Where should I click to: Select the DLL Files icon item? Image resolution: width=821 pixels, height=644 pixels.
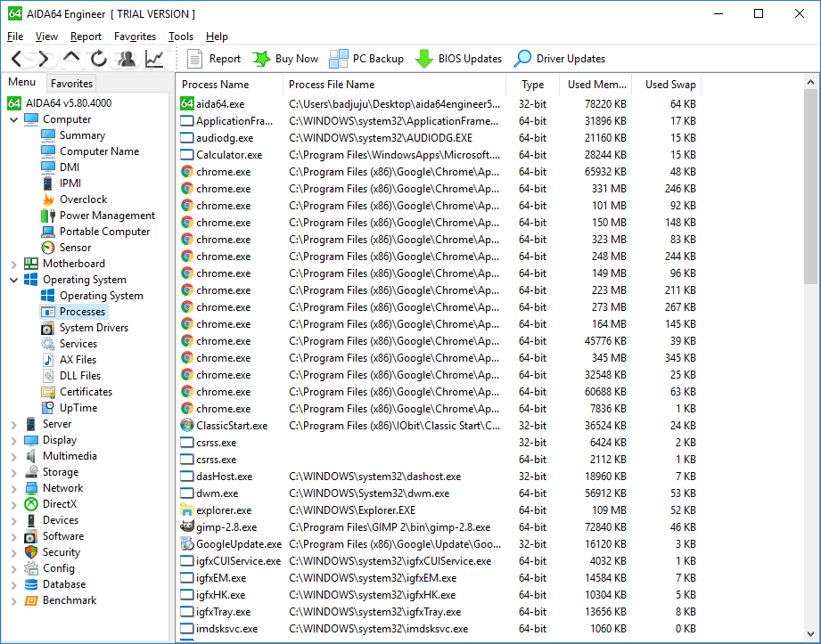(x=71, y=376)
